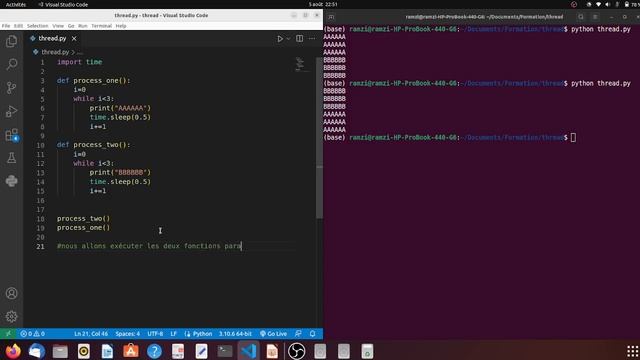Open Rhythmbox from the dock

point(84,351)
